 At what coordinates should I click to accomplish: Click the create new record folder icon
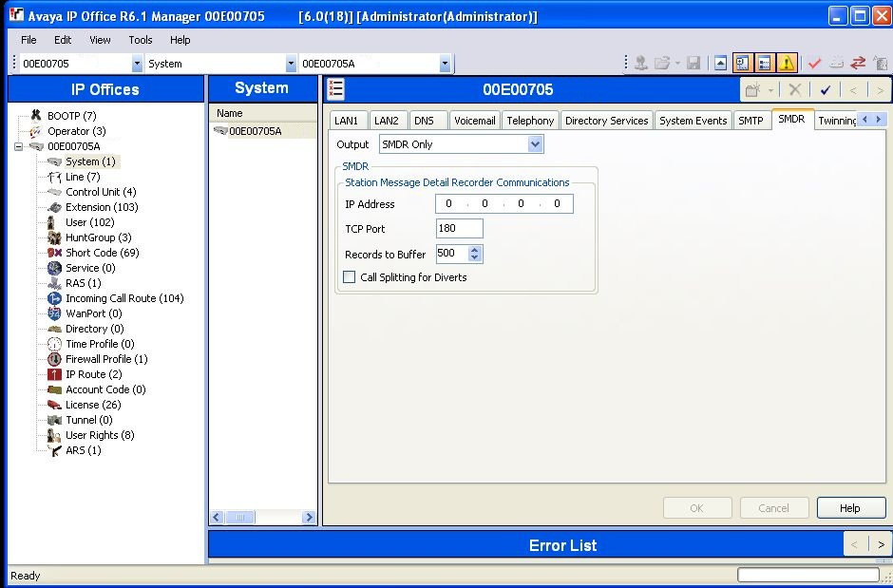[x=753, y=90]
